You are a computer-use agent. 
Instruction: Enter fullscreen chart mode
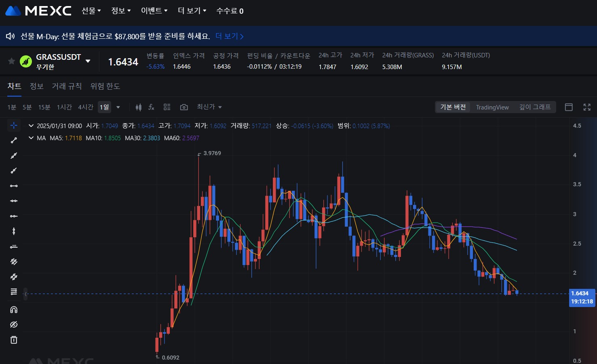pyautogui.click(x=587, y=107)
